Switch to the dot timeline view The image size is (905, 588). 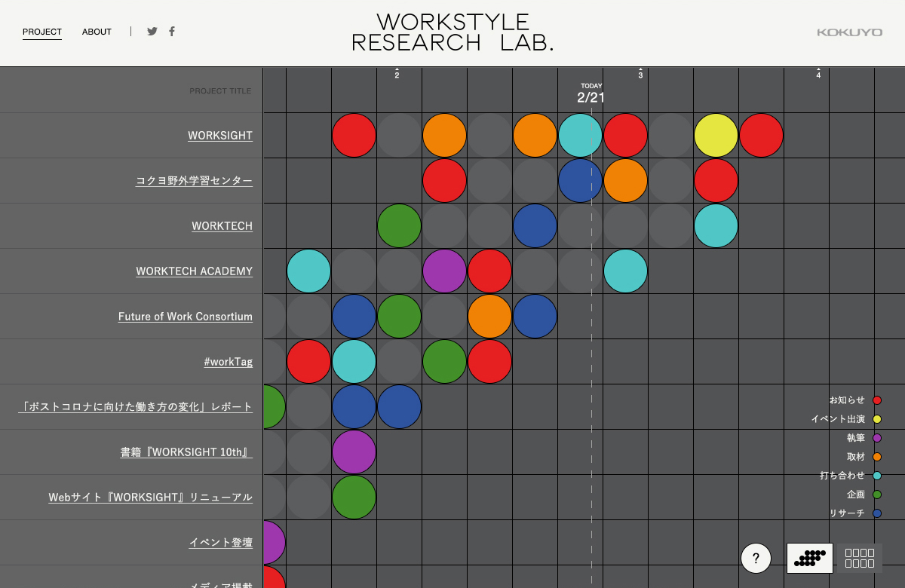[810, 559]
